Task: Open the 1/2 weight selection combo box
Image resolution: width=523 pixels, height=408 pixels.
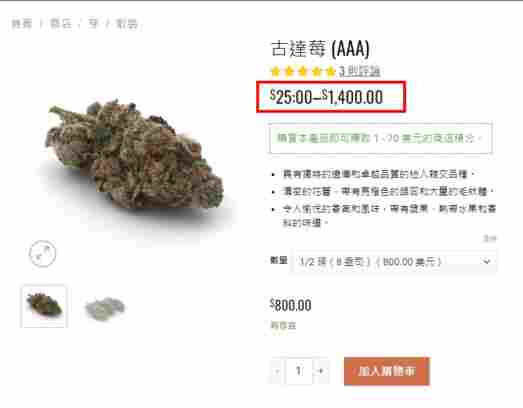Action: click(x=394, y=262)
